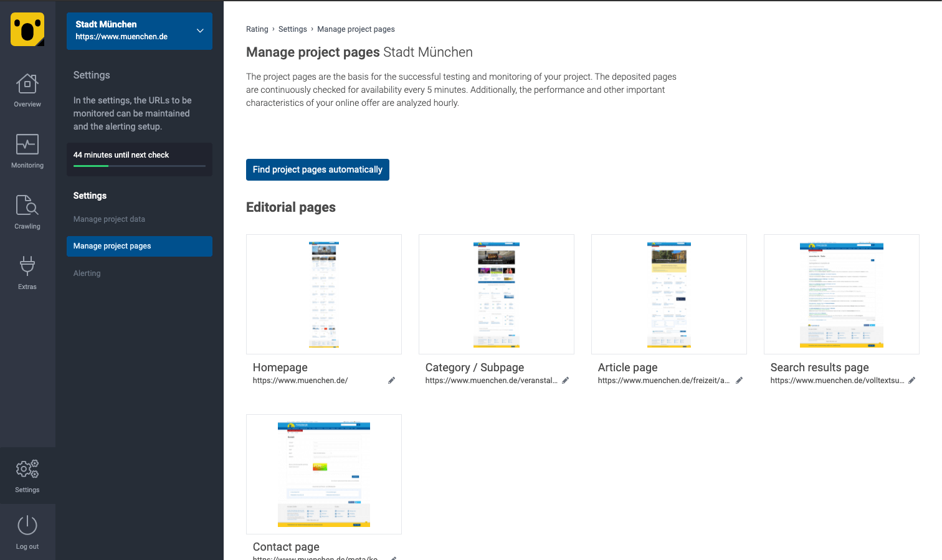Open the Monitoring section in sidebar

pyautogui.click(x=27, y=151)
